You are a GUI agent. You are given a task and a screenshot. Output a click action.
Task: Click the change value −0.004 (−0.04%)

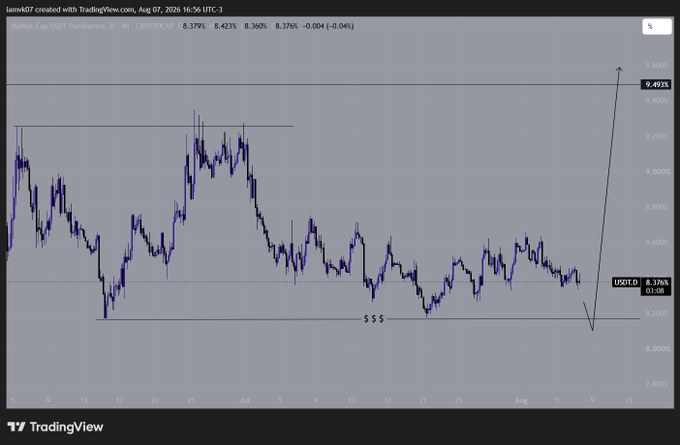pos(328,26)
